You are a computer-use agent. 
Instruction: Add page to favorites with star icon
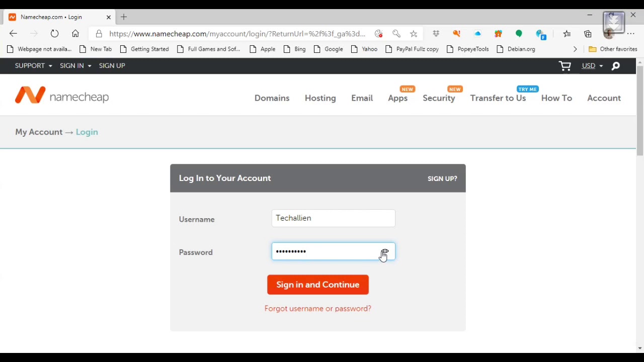414,34
